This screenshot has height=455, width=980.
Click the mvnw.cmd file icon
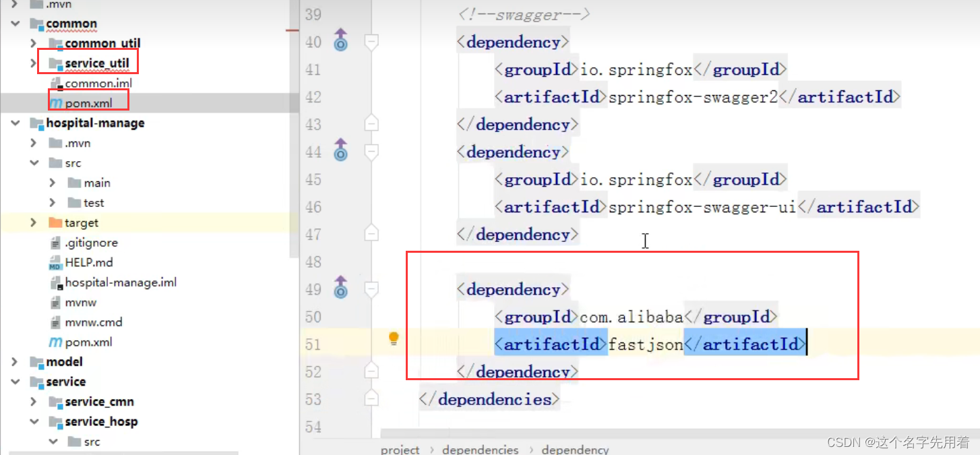point(56,322)
